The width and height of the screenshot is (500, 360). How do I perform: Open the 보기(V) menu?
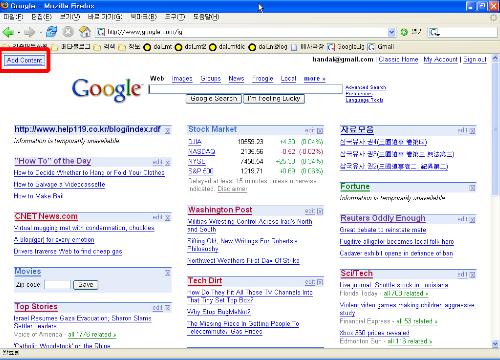(x=70, y=16)
